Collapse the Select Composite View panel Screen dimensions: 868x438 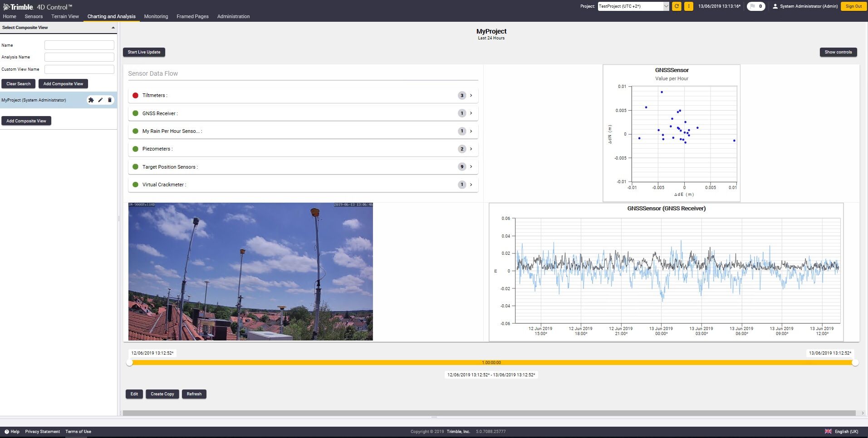pyautogui.click(x=113, y=27)
